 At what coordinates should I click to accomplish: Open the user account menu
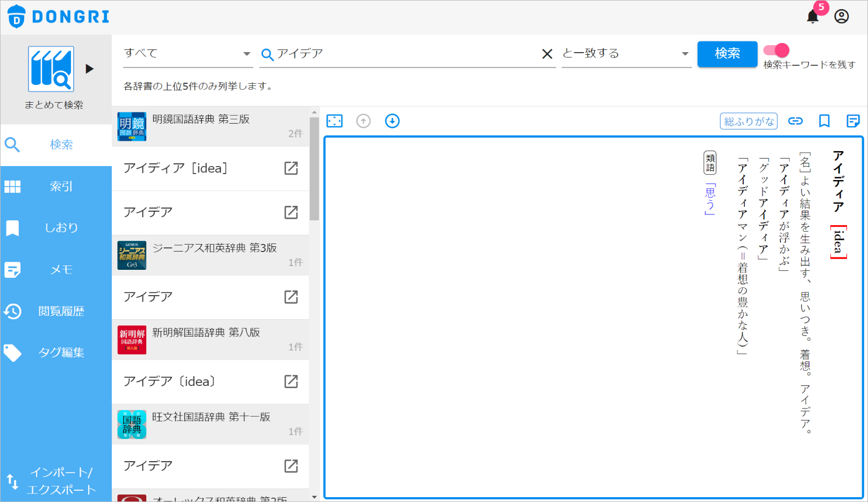click(842, 17)
